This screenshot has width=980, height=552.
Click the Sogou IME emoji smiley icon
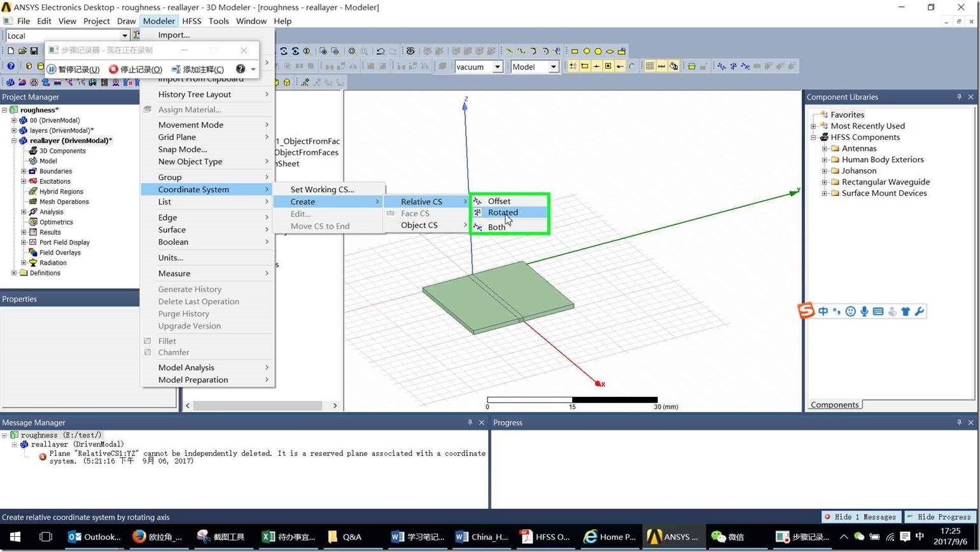coord(850,312)
